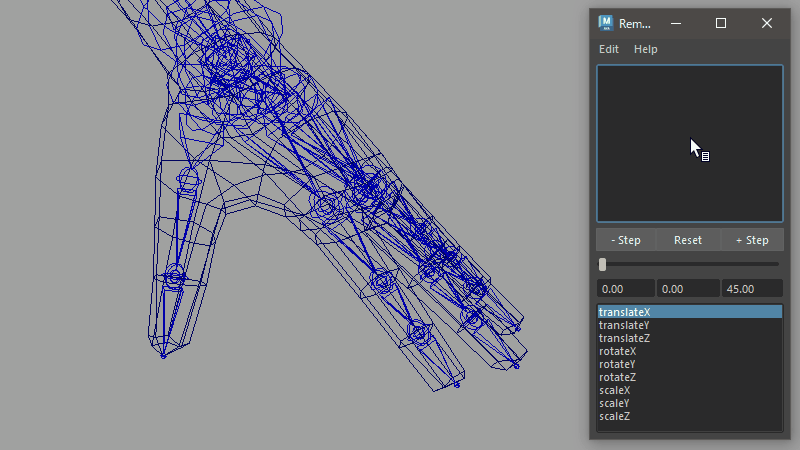Click the leftmost 0.00 value field
Screen dimensions: 800x450
(626, 289)
